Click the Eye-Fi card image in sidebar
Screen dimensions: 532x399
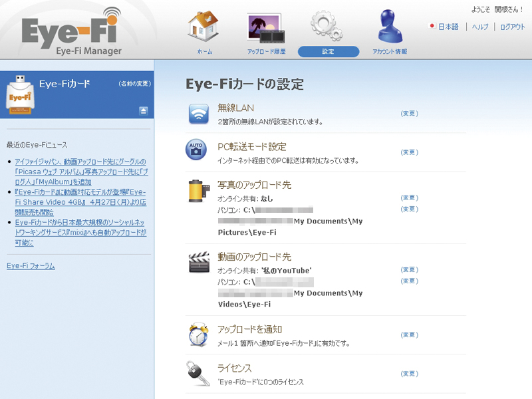[x=21, y=94]
